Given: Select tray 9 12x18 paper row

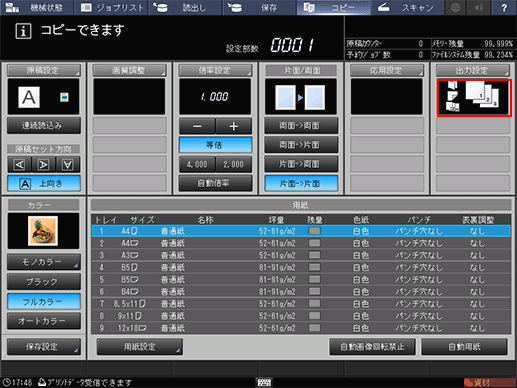Looking at the screenshot, I should point(301,328).
